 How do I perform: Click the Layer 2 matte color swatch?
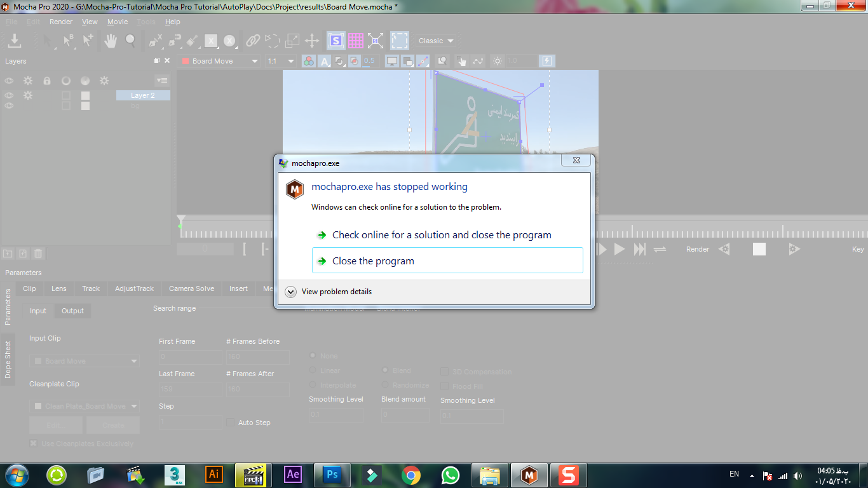pos(85,95)
